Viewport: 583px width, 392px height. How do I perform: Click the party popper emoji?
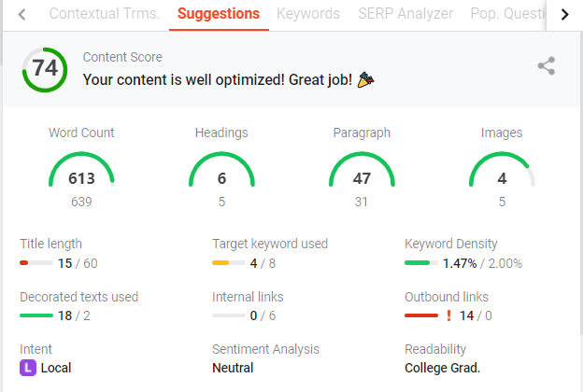pyautogui.click(x=366, y=79)
